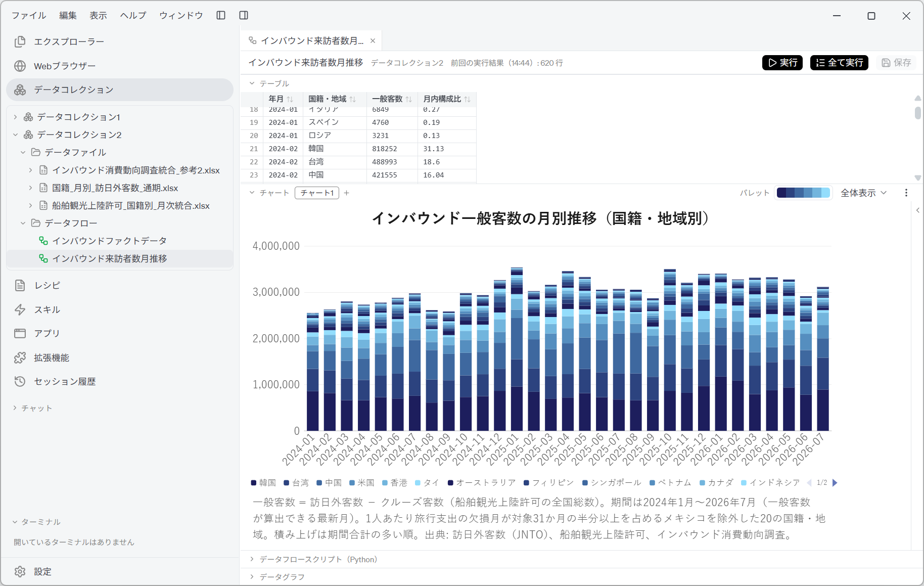Open the Skills lightning icon
Image resolution: width=924 pixels, height=586 pixels.
click(x=20, y=309)
